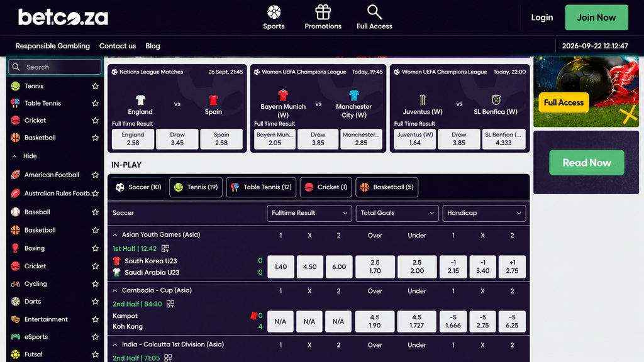The width and height of the screenshot is (644, 362).
Task: Open the Full Access magnifier icon
Action: 374,12
